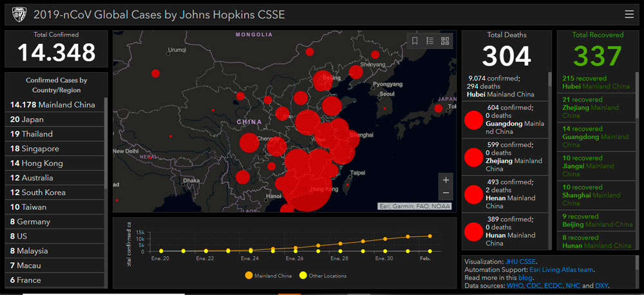The height and width of the screenshot is (295, 644).
Task: Select the Hunan red circle icon
Action: 473,232
